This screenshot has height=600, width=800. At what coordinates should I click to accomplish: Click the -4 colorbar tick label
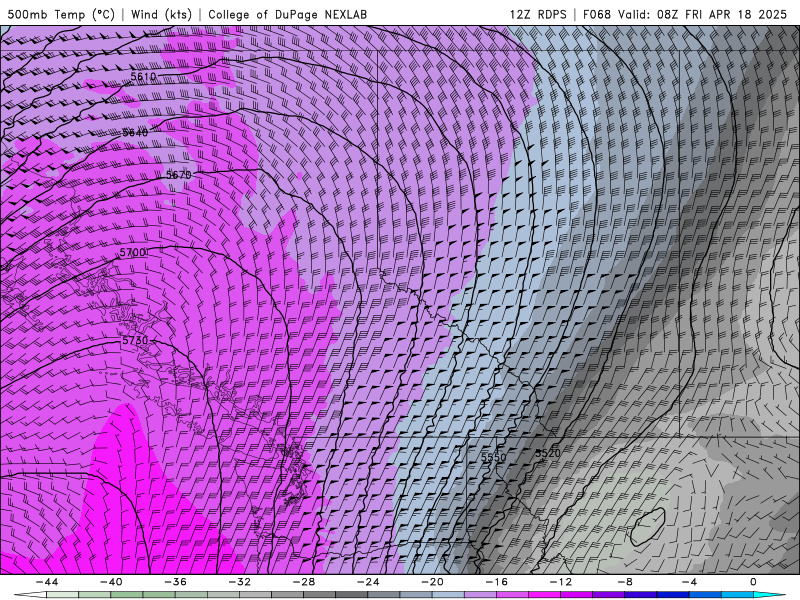pyautogui.click(x=689, y=582)
